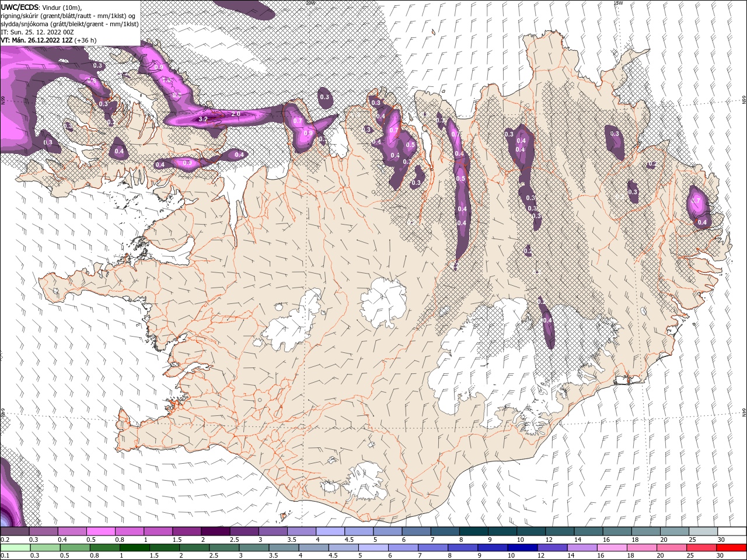The width and height of the screenshot is (747, 560).
Task: Click the dark teal swatch labelled 9 in the top legend row
Action: click(x=502, y=531)
